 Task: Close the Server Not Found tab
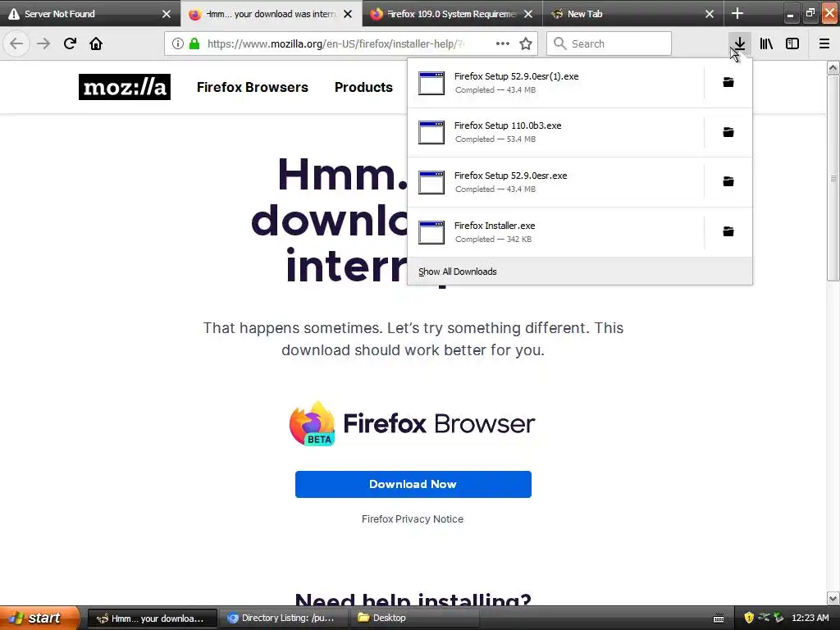[167, 14]
